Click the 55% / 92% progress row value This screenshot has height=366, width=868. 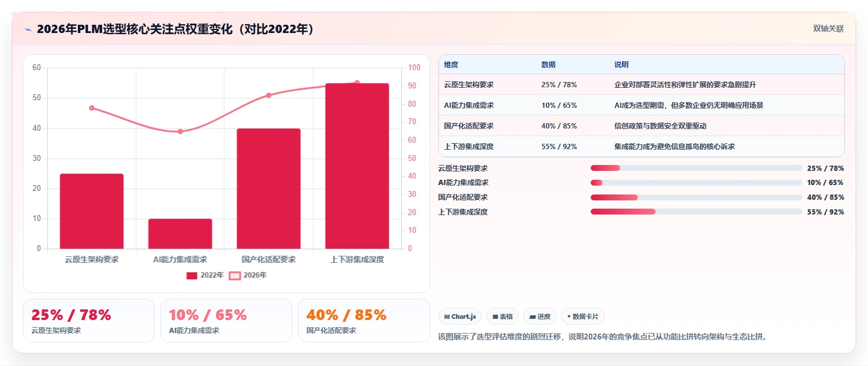(x=826, y=212)
